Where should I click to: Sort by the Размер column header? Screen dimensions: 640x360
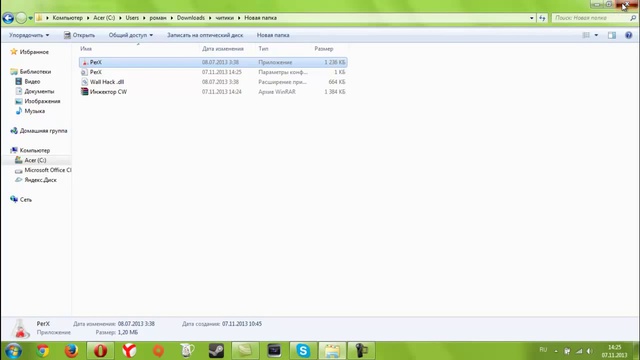point(324,49)
